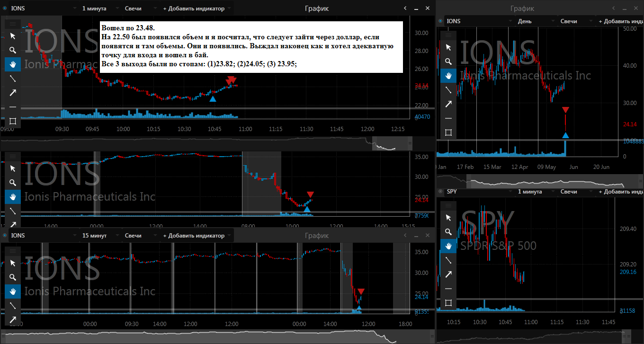644x344 pixels.
Task: Click the collapse arrow in 15 минут График title bar
Action: (x=405, y=235)
